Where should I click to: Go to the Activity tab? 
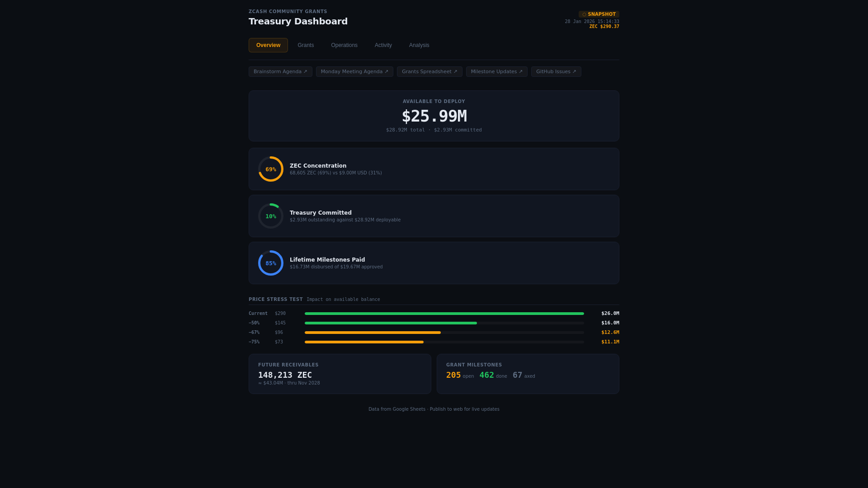pos(383,45)
